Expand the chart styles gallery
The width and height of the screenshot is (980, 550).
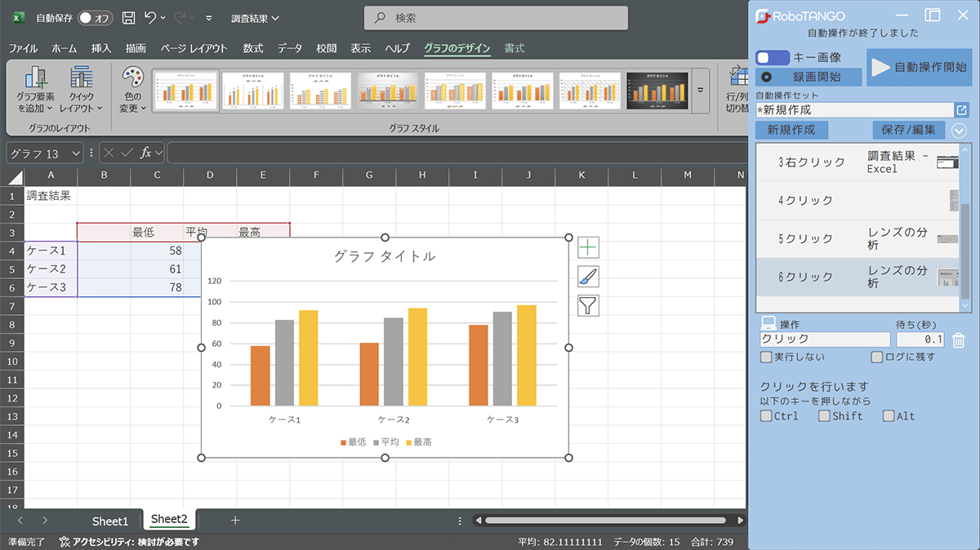(700, 90)
